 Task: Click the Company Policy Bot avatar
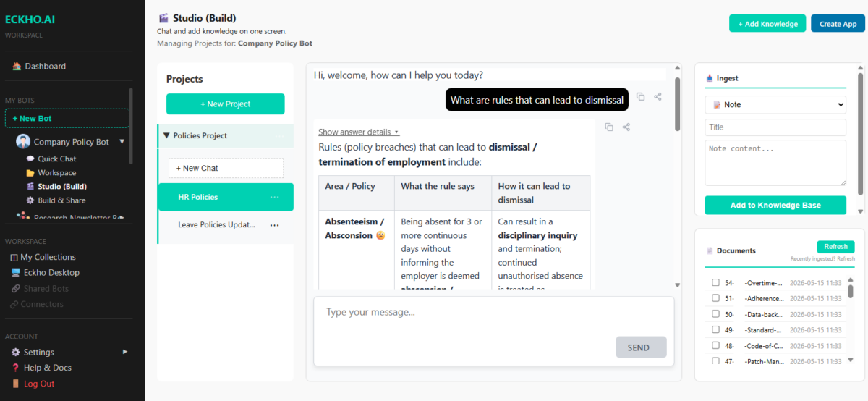tap(23, 142)
